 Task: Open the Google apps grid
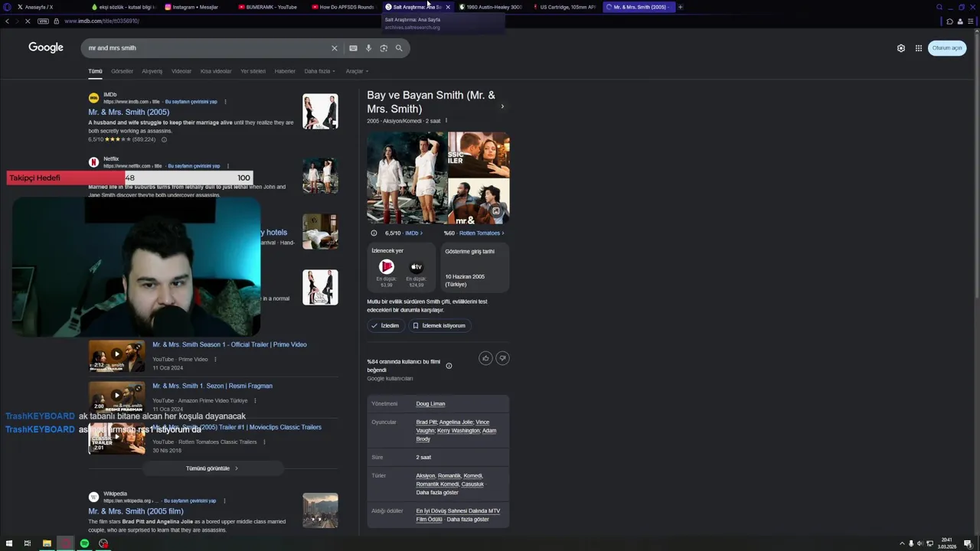(919, 48)
